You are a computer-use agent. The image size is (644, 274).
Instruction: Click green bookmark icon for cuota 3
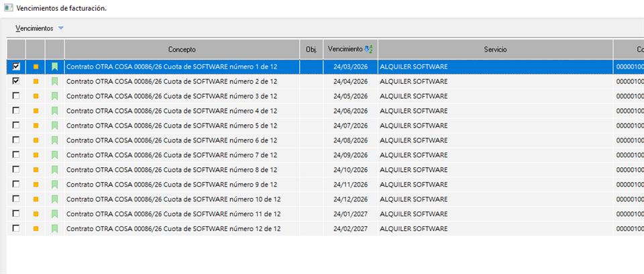click(55, 96)
